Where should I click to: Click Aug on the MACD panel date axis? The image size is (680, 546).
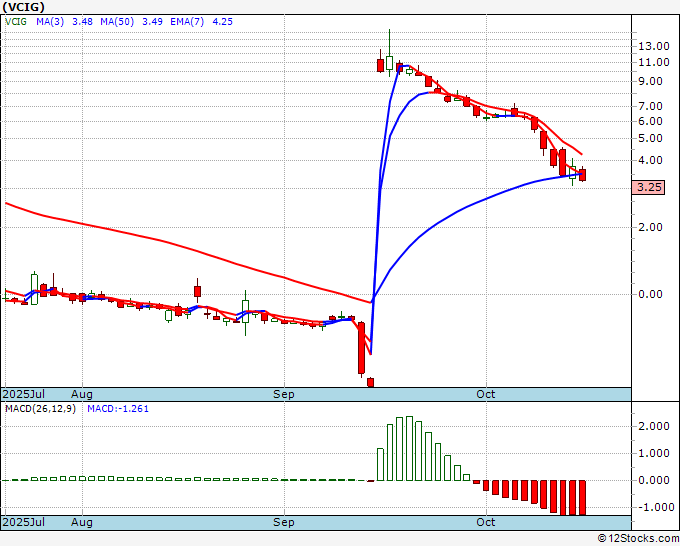click(x=82, y=522)
